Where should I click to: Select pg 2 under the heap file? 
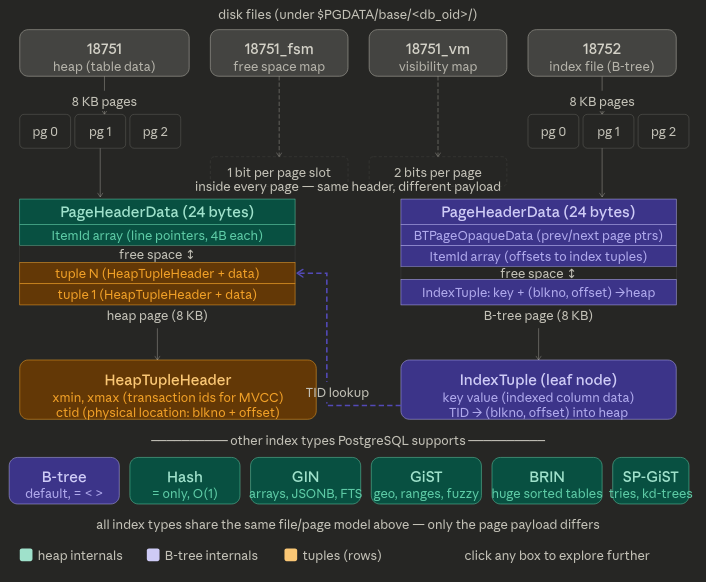(155, 131)
